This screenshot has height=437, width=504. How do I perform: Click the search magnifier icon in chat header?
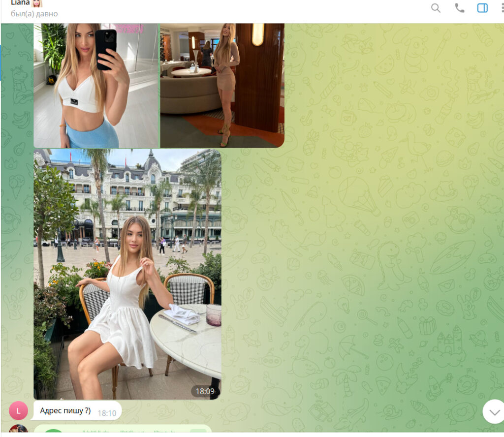[x=436, y=8]
